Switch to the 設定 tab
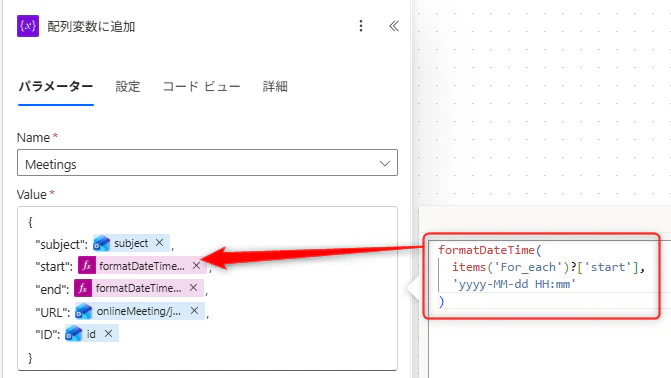 click(x=128, y=86)
